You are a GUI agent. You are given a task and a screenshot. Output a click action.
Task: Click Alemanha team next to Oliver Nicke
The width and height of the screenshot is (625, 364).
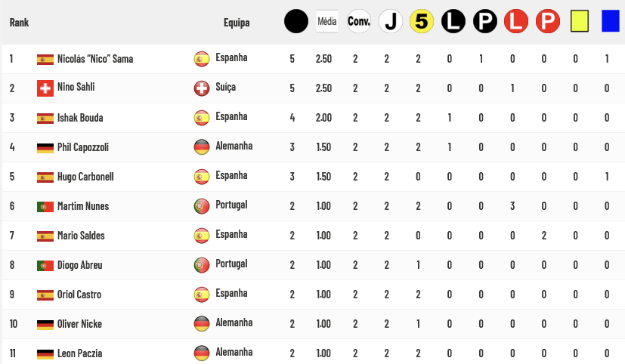click(234, 322)
